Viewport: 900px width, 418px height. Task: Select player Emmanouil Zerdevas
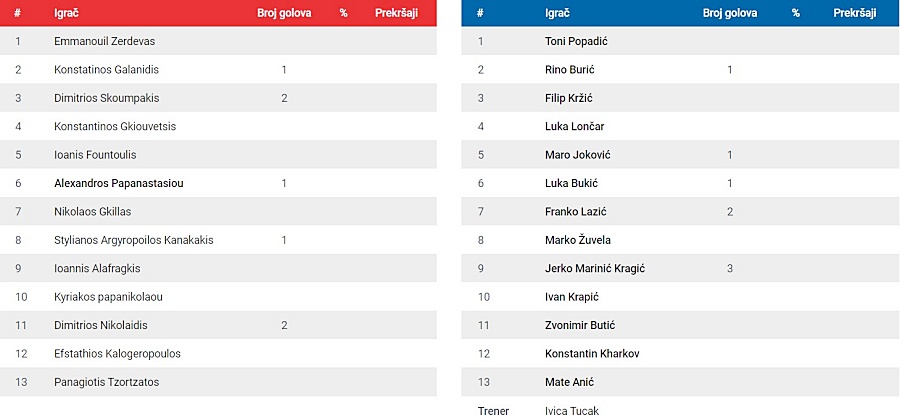(104, 41)
